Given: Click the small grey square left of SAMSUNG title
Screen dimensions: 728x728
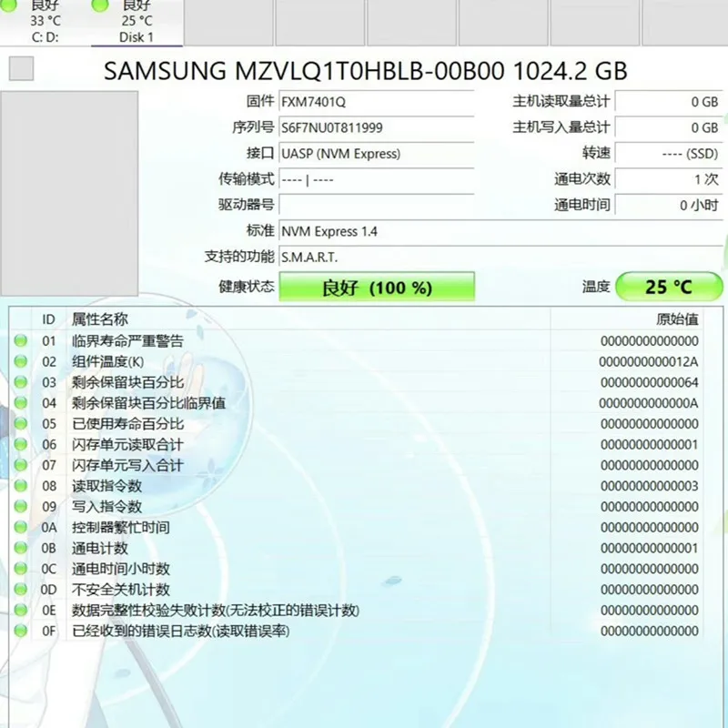Looking at the screenshot, I should 21,69.
